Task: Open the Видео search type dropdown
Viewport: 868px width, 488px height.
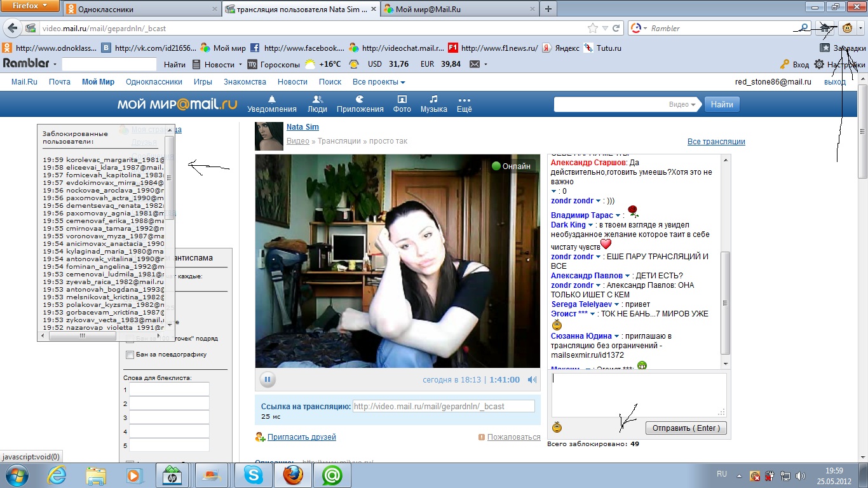Action: tap(683, 104)
